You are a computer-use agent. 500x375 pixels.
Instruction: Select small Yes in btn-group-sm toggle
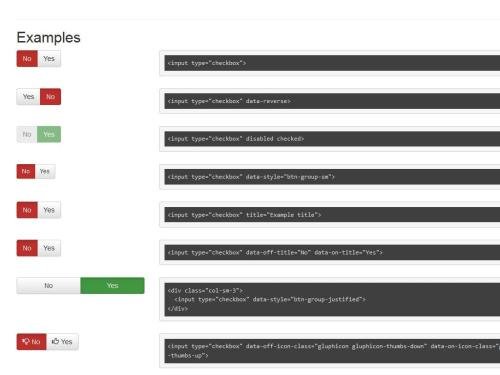coord(45,172)
